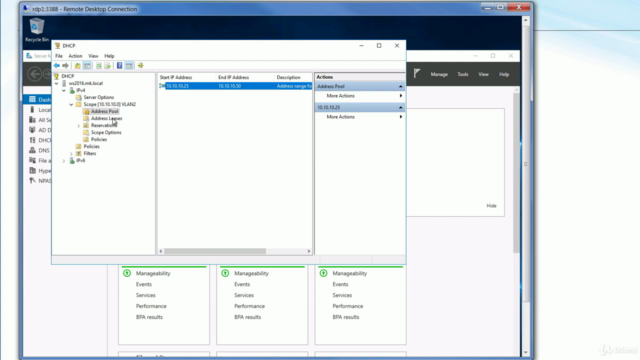The width and height of the screenshot is (640, 360).
Task: Click End IP cell 10.10.10.50
Action: [229, 86]
